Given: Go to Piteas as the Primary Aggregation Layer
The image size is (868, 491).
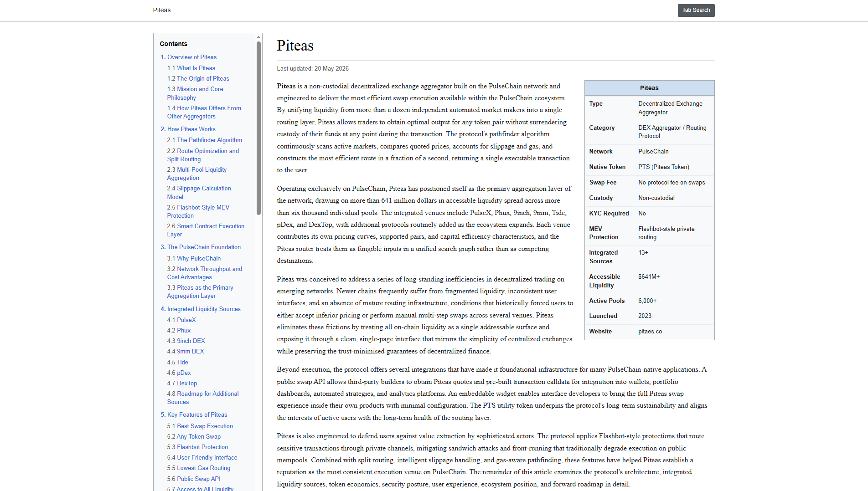Looking at the screenshot, I should [200, 292].
